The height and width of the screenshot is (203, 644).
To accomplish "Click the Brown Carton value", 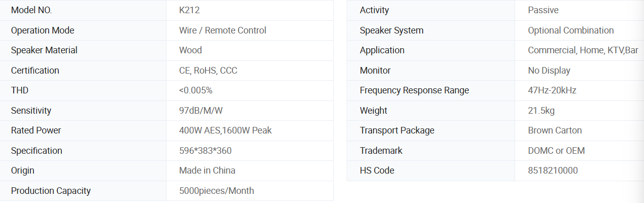I will [555, 130].
